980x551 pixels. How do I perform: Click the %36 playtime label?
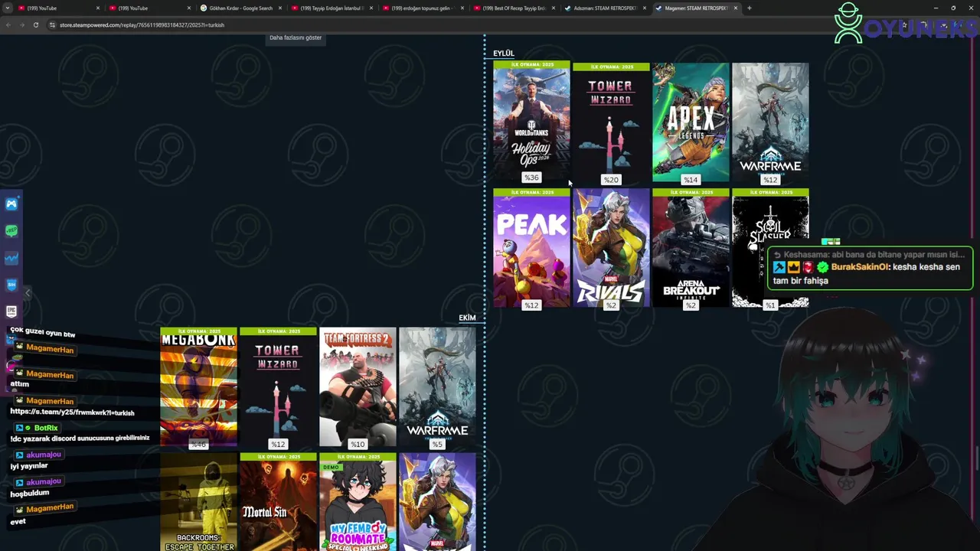531,178
